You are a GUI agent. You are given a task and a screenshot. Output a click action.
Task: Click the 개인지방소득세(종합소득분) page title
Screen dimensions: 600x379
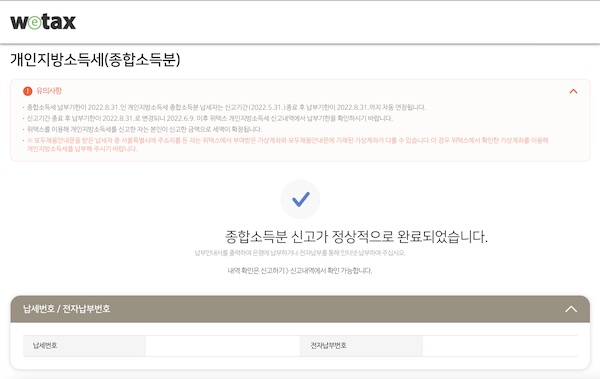(95, 59)
